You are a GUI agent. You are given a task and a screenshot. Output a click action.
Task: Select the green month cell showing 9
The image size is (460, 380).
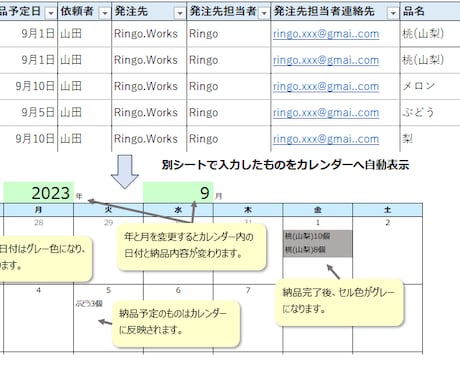point(178,193)
